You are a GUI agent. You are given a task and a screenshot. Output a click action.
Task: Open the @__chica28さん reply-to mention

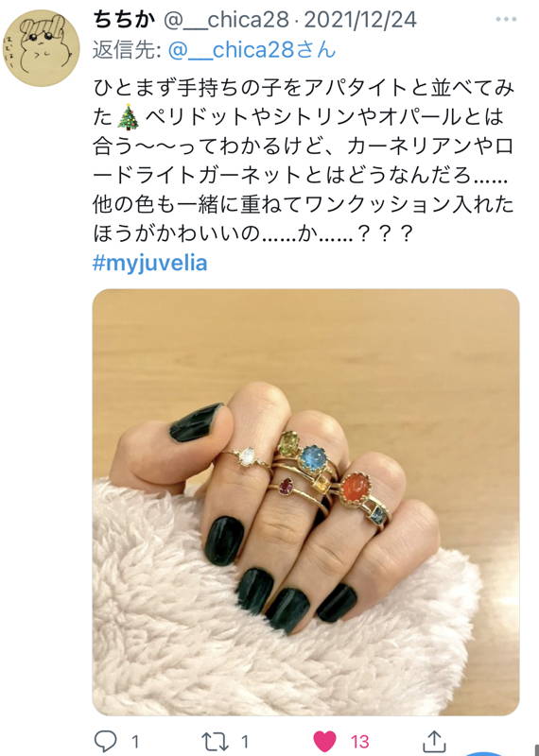click(x=252, y=50)
